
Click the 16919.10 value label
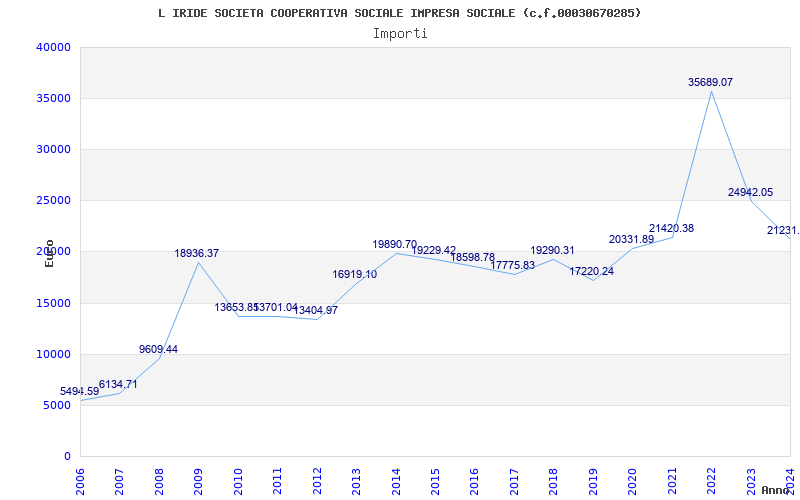click(x=354, y=275)
